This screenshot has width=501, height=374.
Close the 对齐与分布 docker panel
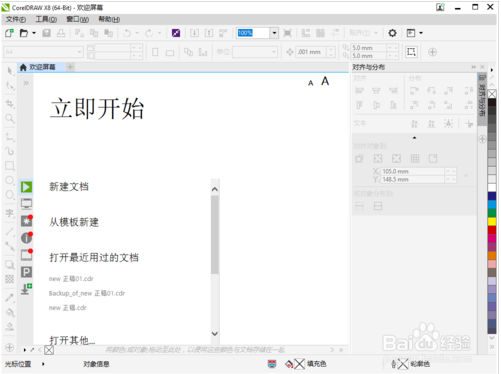click(482, 67)
